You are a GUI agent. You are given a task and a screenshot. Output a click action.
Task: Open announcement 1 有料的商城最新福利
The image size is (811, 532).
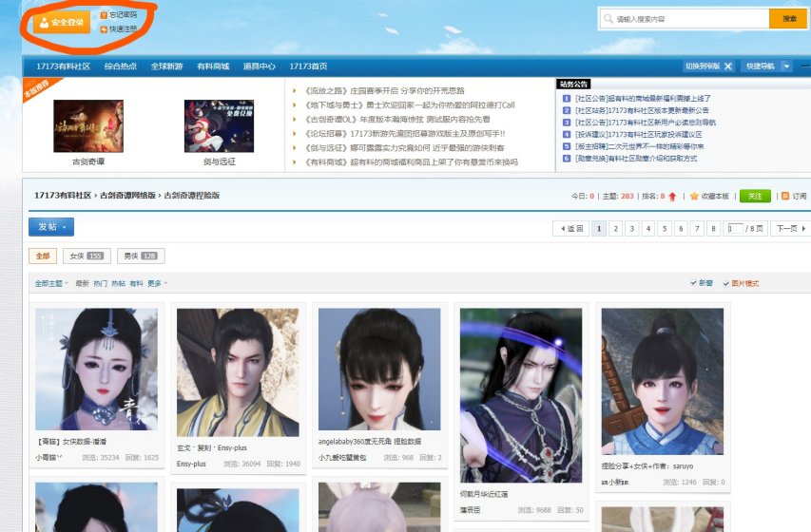[643, 98]
